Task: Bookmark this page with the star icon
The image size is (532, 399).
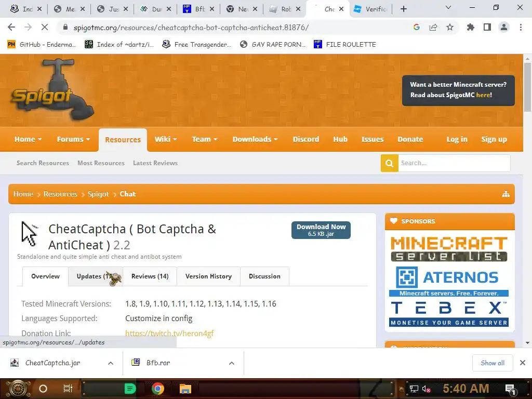Action: [x=450, y=27]
